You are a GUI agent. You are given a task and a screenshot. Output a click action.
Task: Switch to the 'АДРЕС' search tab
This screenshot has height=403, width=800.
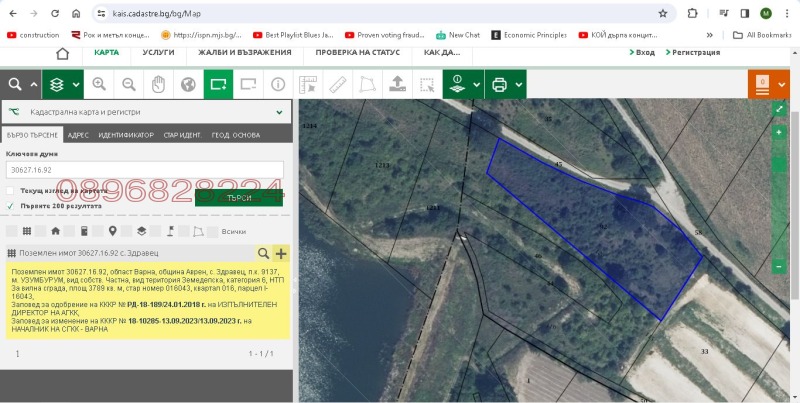(78, 134)
